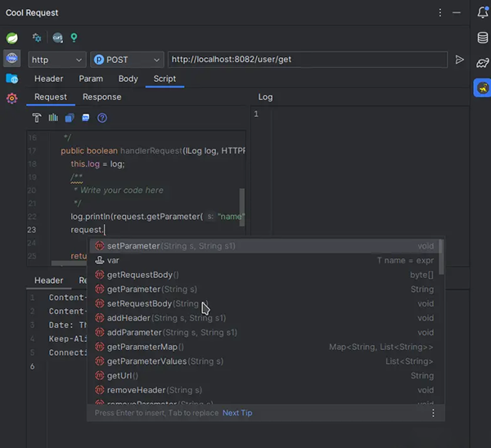
Task: Click the Spring leaf icon in sidebar
Action: pos(12,38)
